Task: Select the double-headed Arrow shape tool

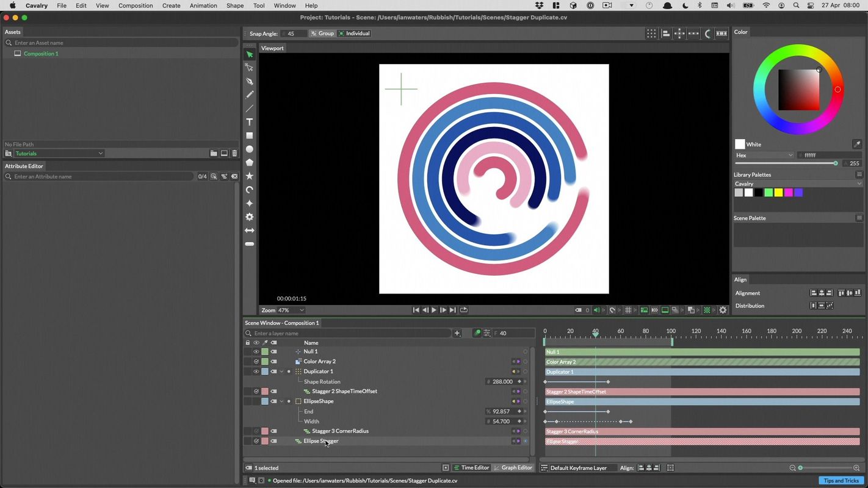Action: pyautogui.click(x=249, y=231)
